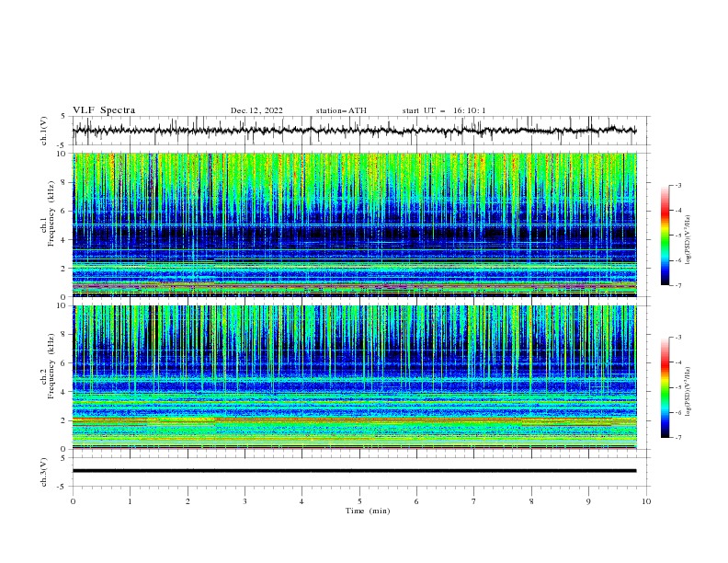The height and width of the screenshot is (563, 728).
Task: Click the 'Time (min)' axis label
Action: [x=368, y=511]
